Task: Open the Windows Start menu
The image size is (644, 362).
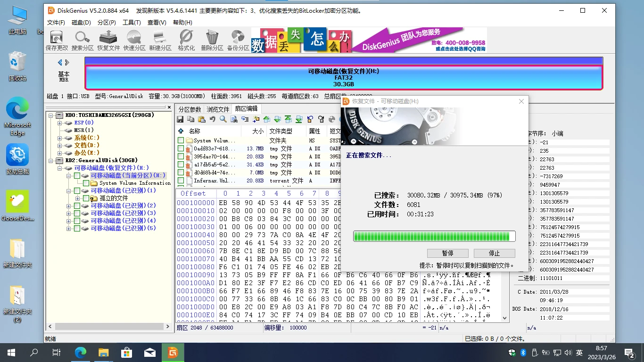Action: click(11, 352)
